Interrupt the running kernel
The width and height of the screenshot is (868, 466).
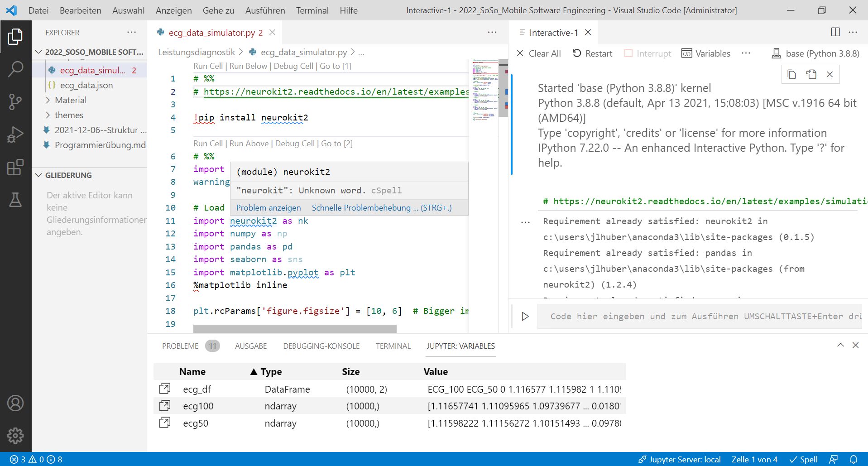(647, 53)
